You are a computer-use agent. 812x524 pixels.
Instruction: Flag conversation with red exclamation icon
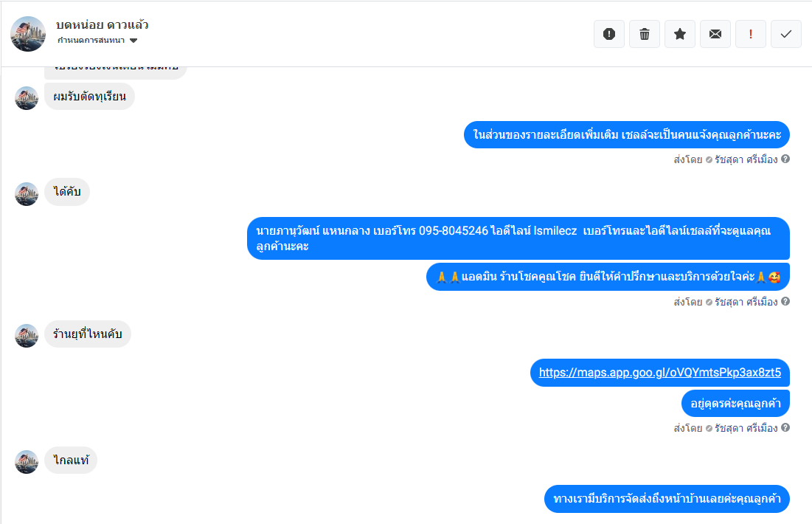pos(751,34)
